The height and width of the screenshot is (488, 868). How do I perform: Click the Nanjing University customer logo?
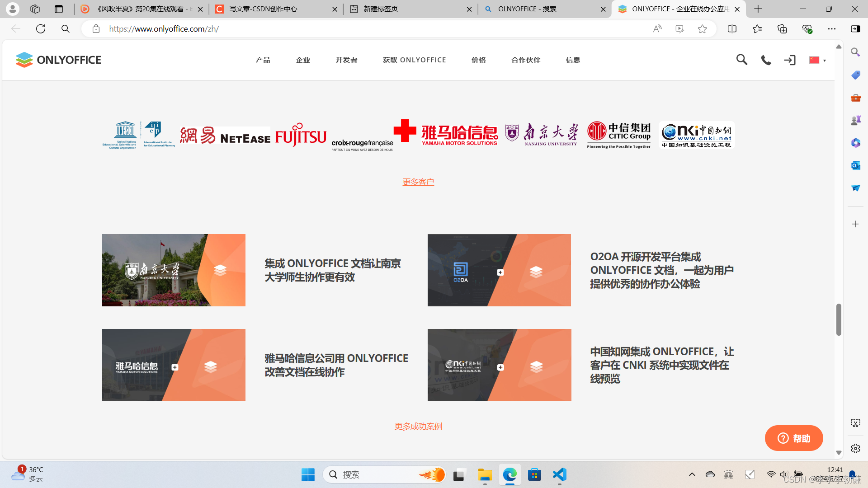[x=542, y=134]
